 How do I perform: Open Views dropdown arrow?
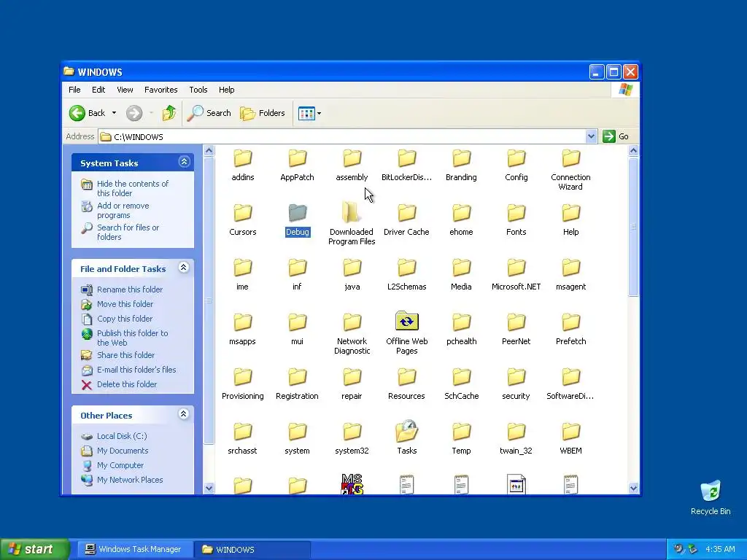point(320,113)
